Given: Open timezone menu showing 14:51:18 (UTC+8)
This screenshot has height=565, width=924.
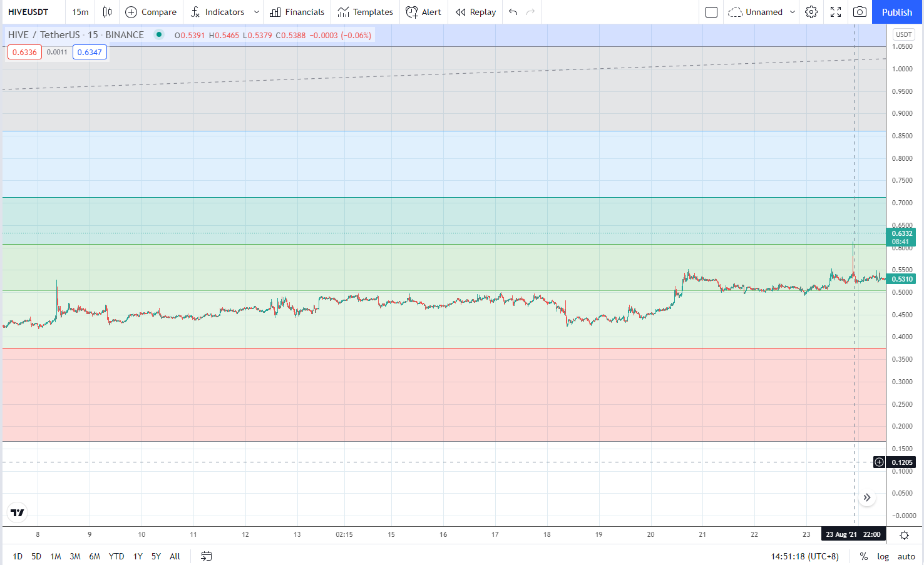Looking at the screenshot, I should (x=804, y=556).
